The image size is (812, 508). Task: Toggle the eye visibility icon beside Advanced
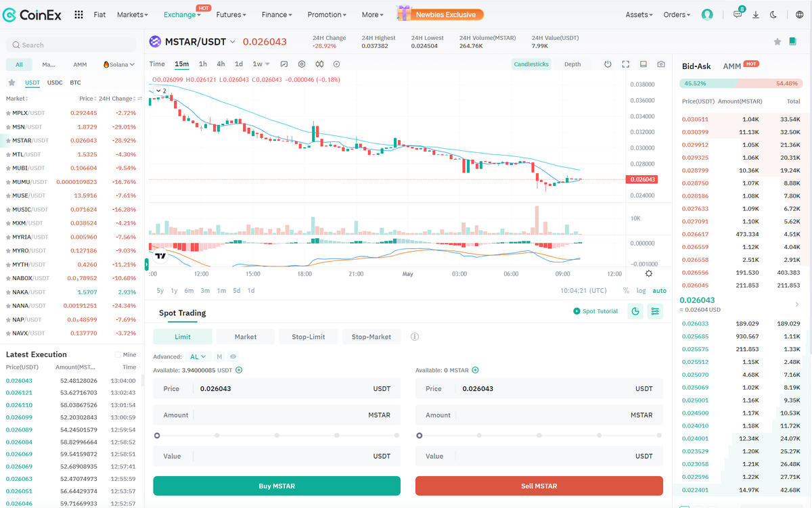[x=233, y=356]
